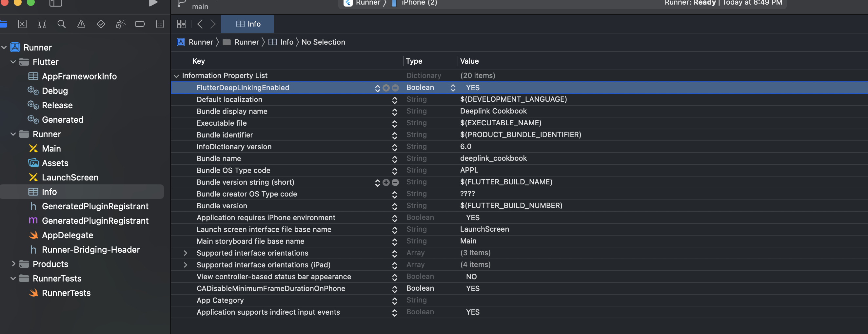Add row after Bundle version string (short)
Image resolution: width=868 pixels, height=334 pixels.
coord(386,182)
